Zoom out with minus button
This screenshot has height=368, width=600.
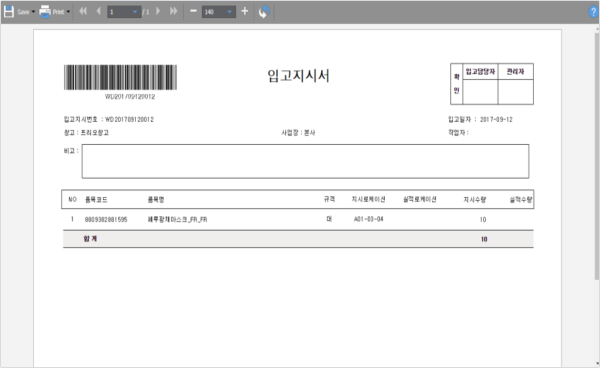193,11
